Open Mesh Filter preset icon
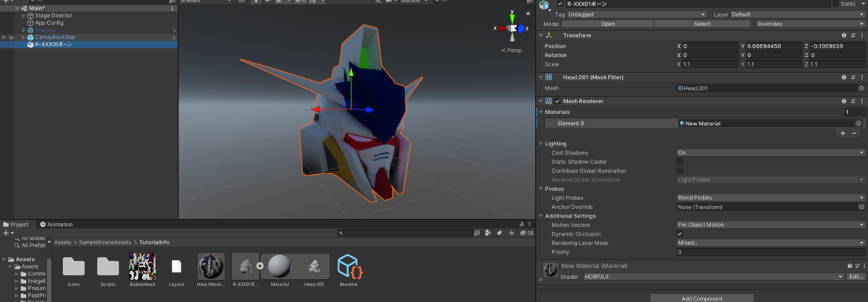Image resolution: width=868 pixels, height=302 pixels. (853, 77)
